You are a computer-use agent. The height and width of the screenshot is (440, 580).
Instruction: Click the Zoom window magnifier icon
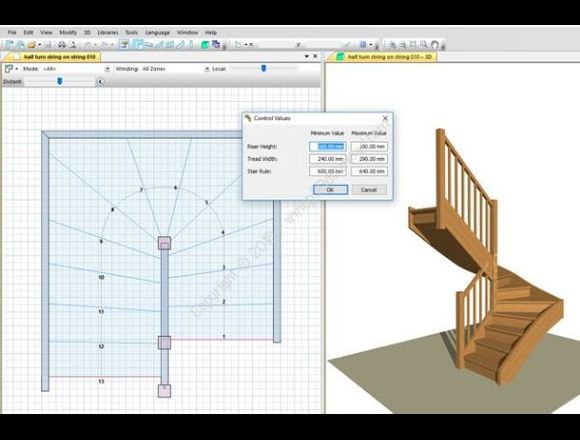pyautogui.click(x=424, y=45)
